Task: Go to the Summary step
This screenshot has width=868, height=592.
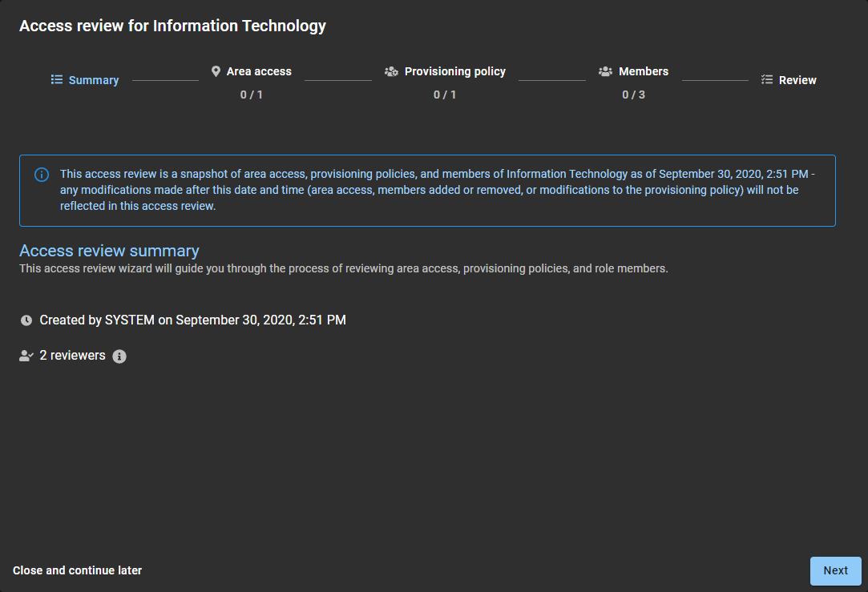Action: [93, 80]
